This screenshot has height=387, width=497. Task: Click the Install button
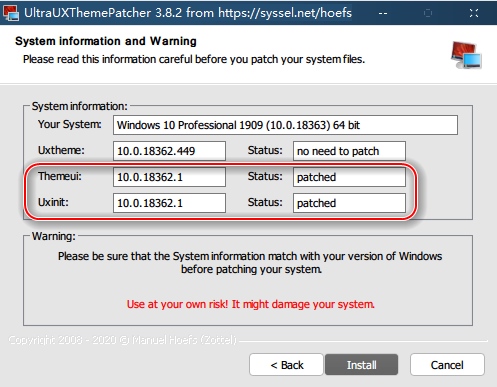pyautogui.click(x=361, y=365)
